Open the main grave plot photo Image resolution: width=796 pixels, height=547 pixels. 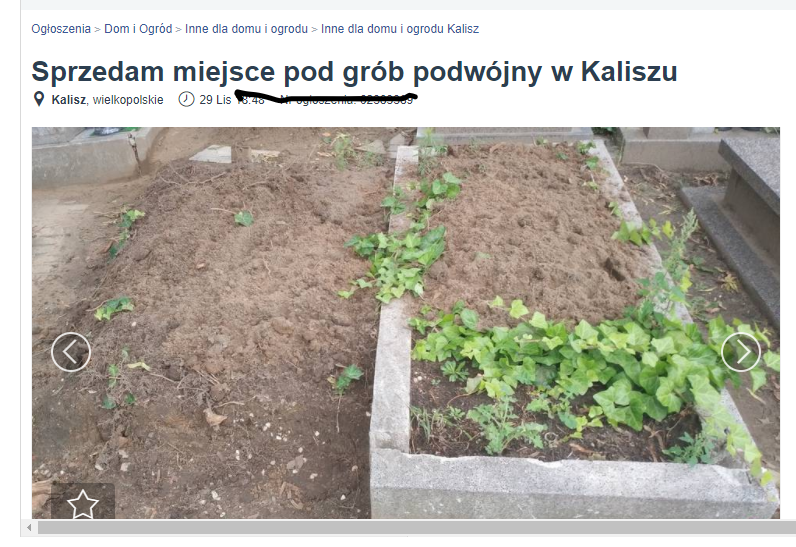[x=406, y=323]
